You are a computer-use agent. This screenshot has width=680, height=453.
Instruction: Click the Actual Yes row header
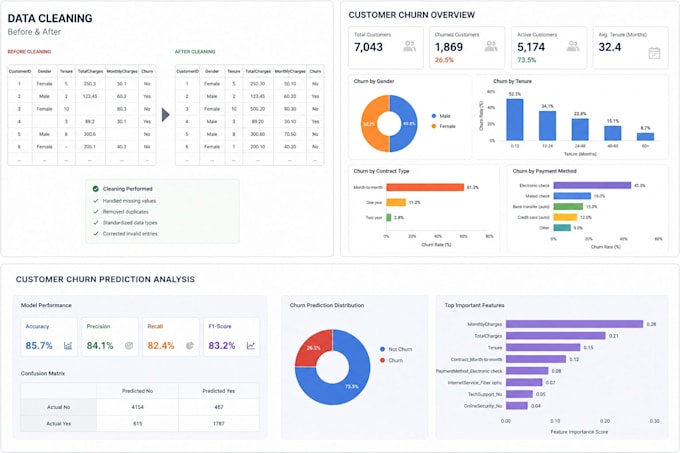click(59, 424)
